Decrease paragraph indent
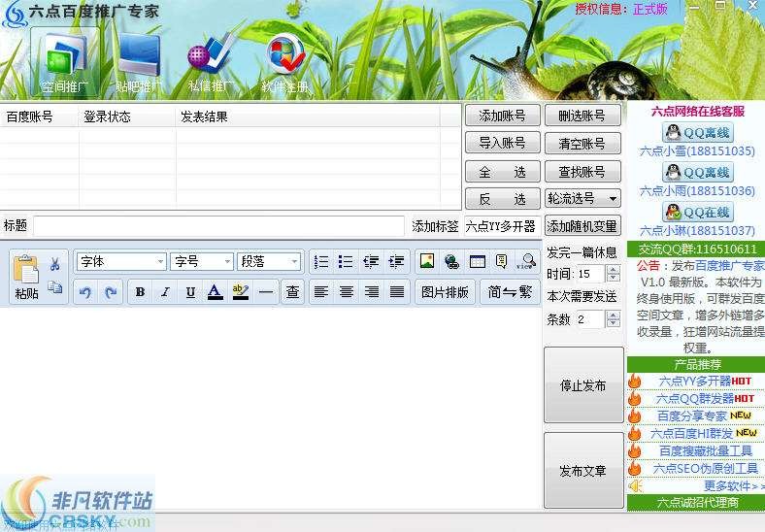Image resolution: width=765 pixels, height=532 pixels. pyautogui.click(x=371, y=262)
